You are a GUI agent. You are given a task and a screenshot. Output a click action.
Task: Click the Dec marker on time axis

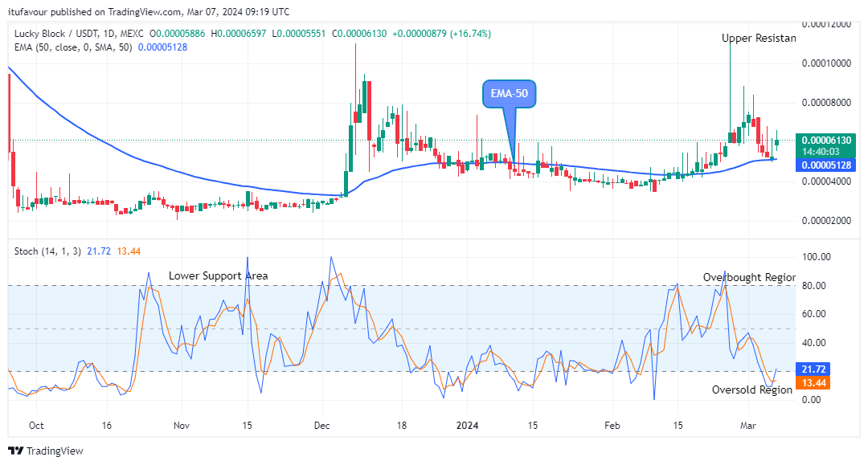click(321, 426)
